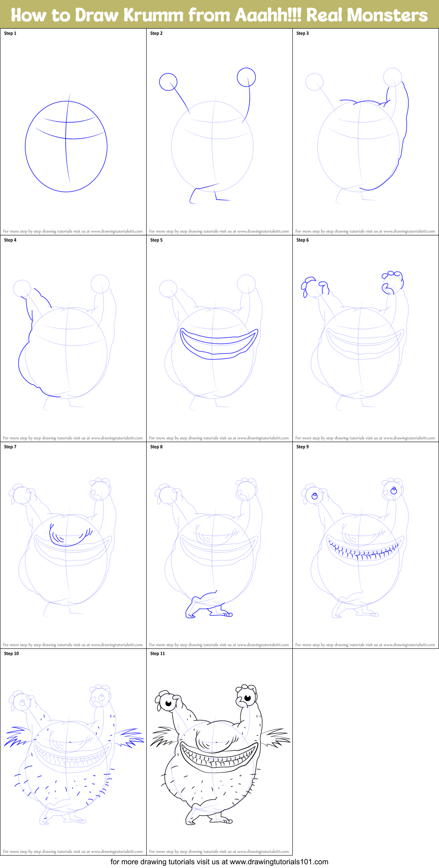This screenshot has height=868, width=439.
Task: Click the 'Step 4' label
Action: (10, 240)
